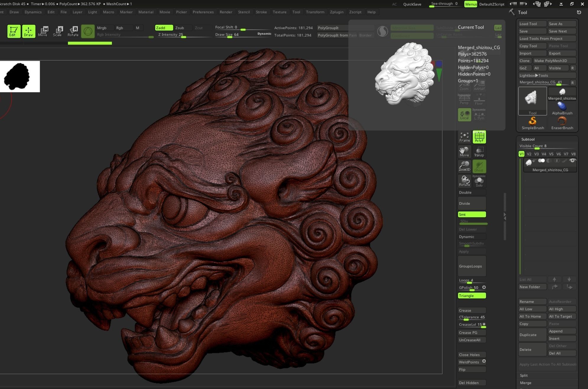Click the GroupsLoops button

point(472,266)
